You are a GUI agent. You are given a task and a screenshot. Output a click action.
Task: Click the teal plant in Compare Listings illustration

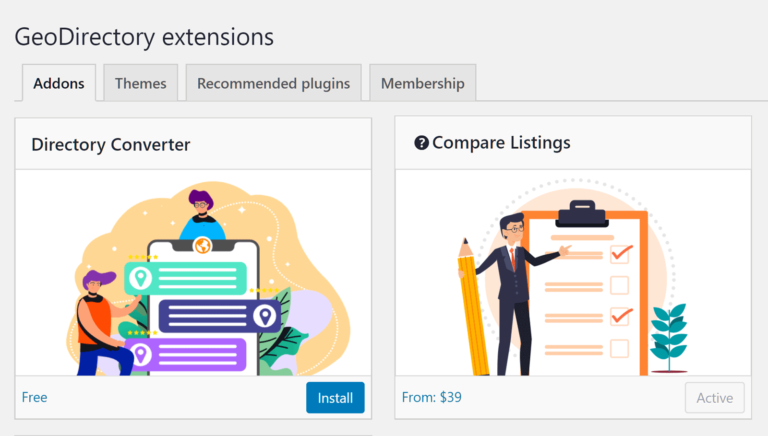668,335
